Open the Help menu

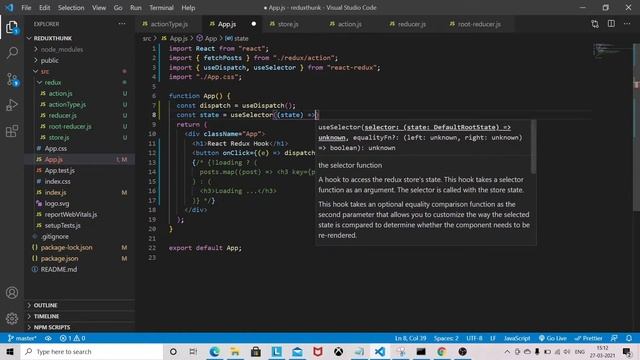point(188,8)
